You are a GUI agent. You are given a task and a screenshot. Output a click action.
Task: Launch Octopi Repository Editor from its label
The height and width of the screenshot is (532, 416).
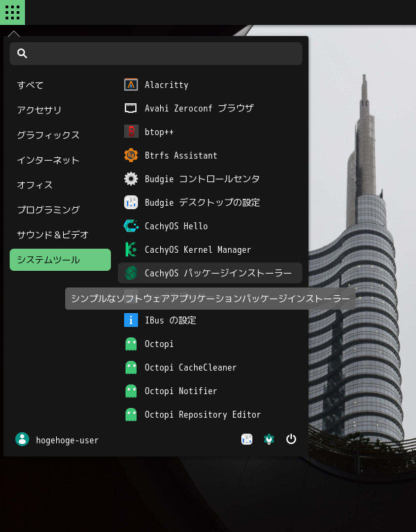[x=202, y=415]
